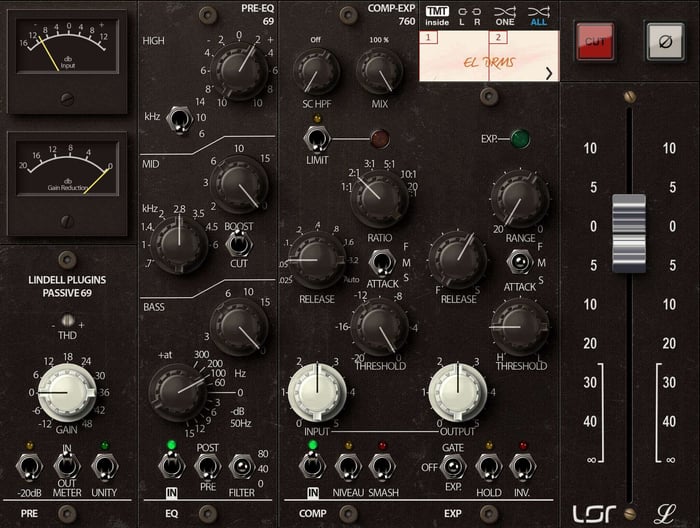Toggle the phase invert Ø button
Viewport: 700px width, 528px height.
(x=665, y=42)
